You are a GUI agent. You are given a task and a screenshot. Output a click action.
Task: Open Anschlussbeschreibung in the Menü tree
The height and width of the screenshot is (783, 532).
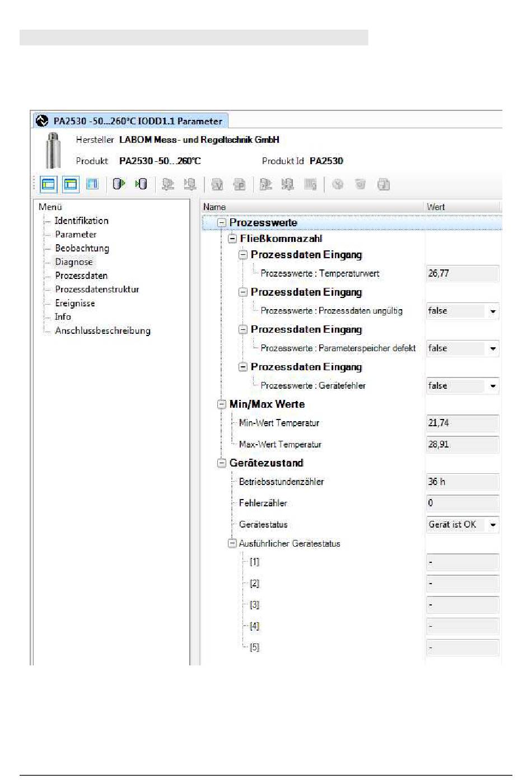[102, 330]
